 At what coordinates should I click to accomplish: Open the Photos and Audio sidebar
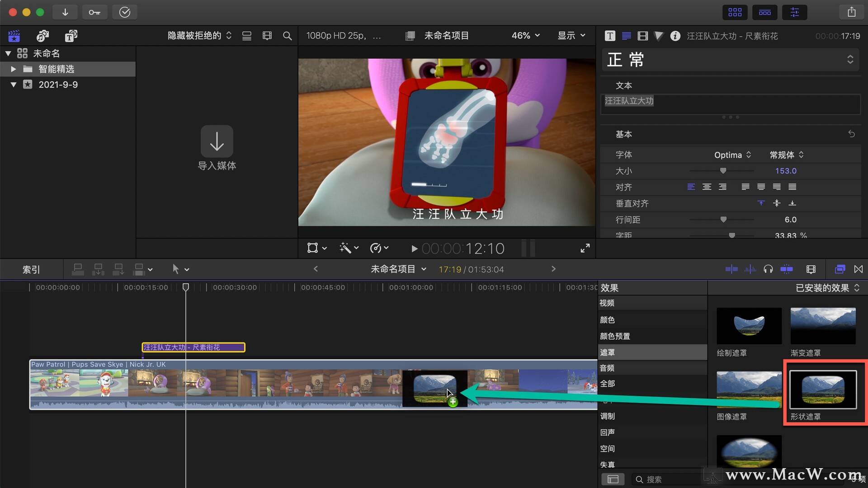[42, 36]
